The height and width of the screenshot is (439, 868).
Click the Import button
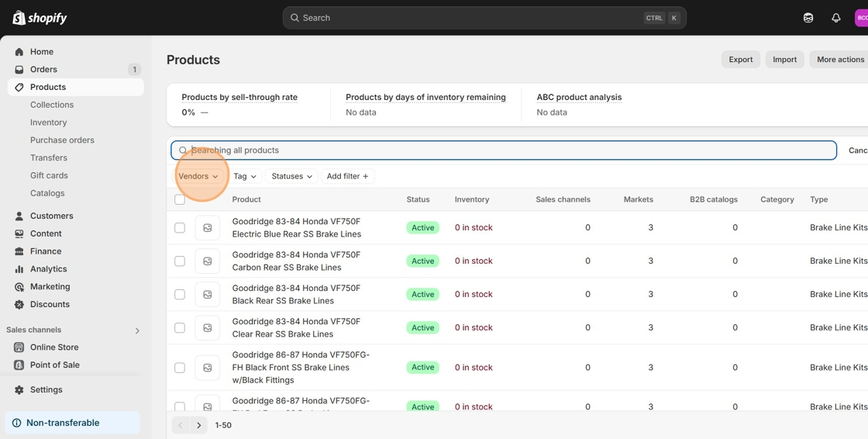pyautogui.click(x=784, y=59)
